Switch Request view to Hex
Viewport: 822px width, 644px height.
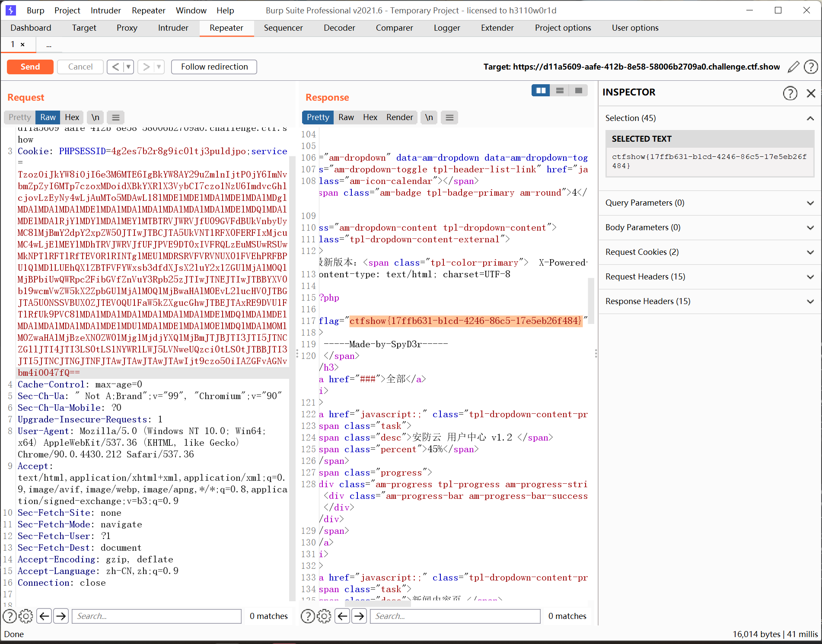pos(72,117)
